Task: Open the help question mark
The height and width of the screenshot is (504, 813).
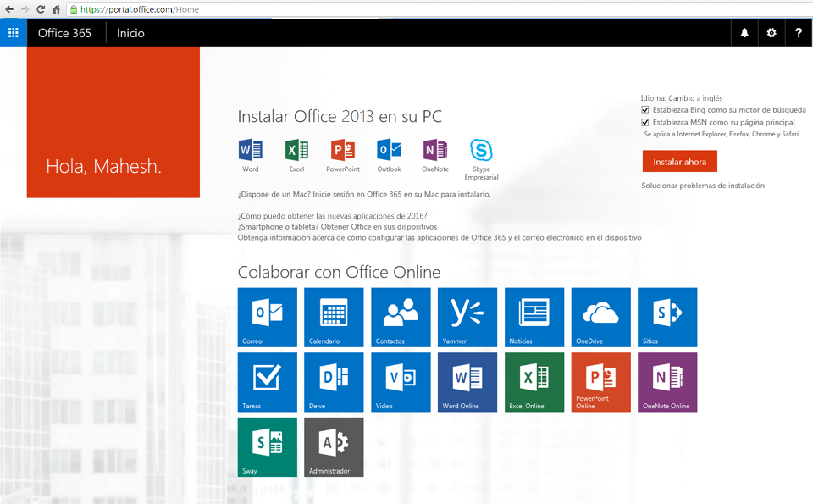Action: 799,33
